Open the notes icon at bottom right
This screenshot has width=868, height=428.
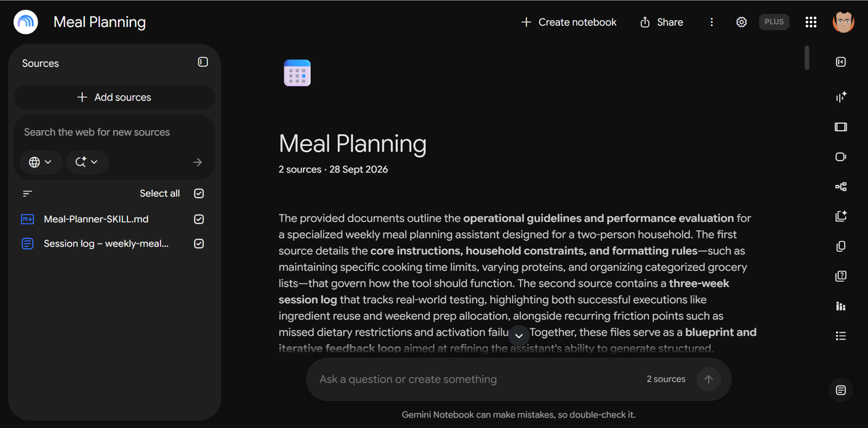pos(841,390)
